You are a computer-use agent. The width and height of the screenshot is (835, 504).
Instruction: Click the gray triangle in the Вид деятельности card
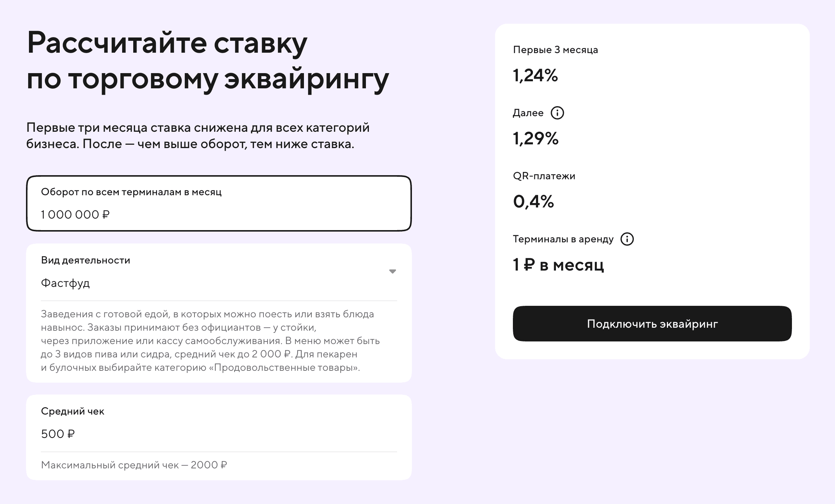point(393,272)
